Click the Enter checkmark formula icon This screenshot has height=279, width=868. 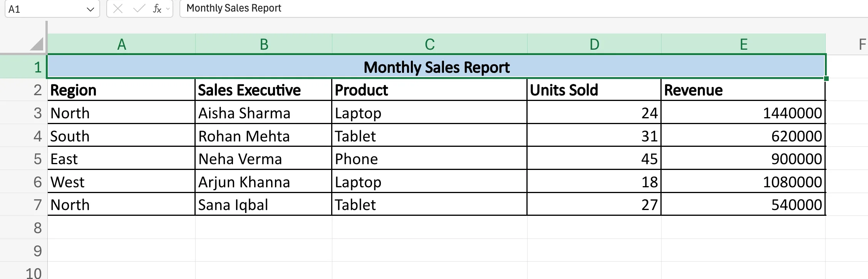pos(139,8)
